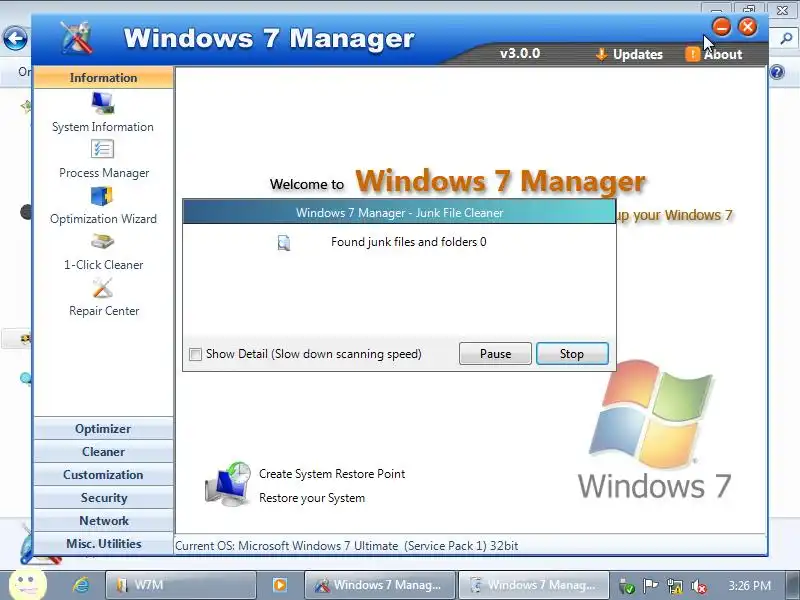Enable Show Detail checkbox
Viewport: 800px width, 600px height.
coord(195,354)
